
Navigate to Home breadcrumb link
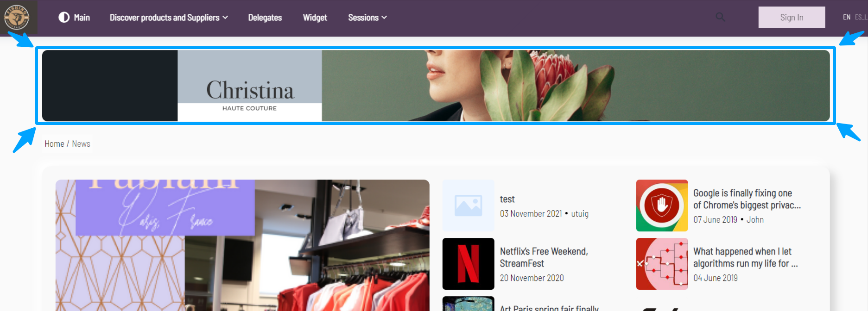[54, 144]
